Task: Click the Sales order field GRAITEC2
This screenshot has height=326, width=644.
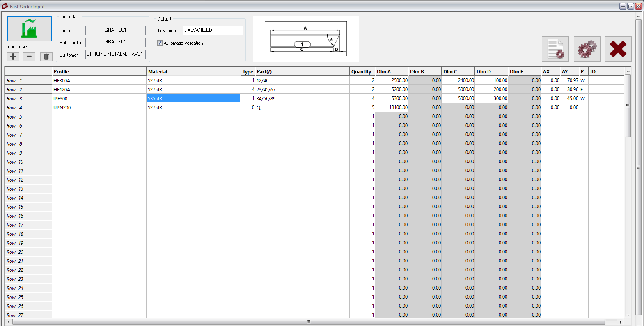Action: pos(115,42)
